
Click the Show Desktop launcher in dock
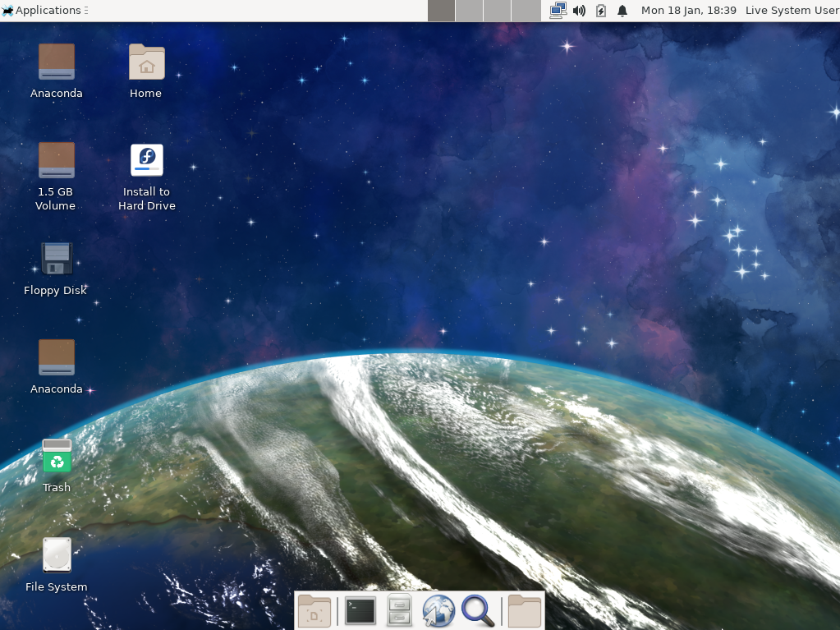314,611
